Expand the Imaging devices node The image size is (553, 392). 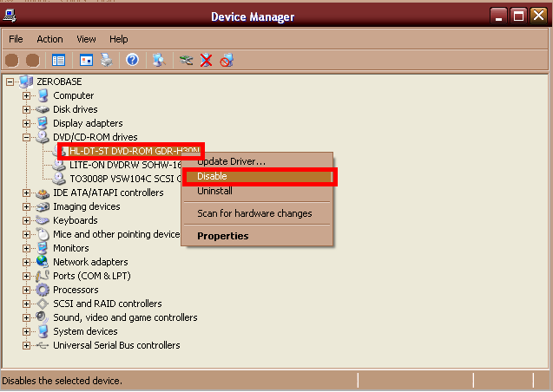tap(26, 206)
